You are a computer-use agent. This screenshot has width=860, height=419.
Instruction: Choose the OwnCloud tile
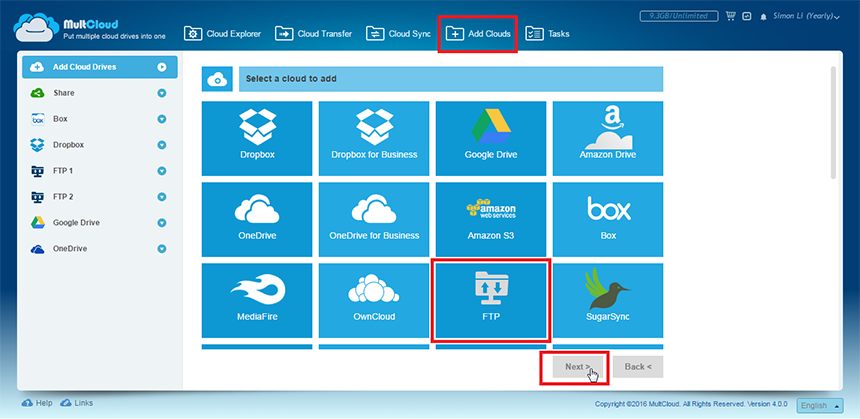(x=374, y=301)
